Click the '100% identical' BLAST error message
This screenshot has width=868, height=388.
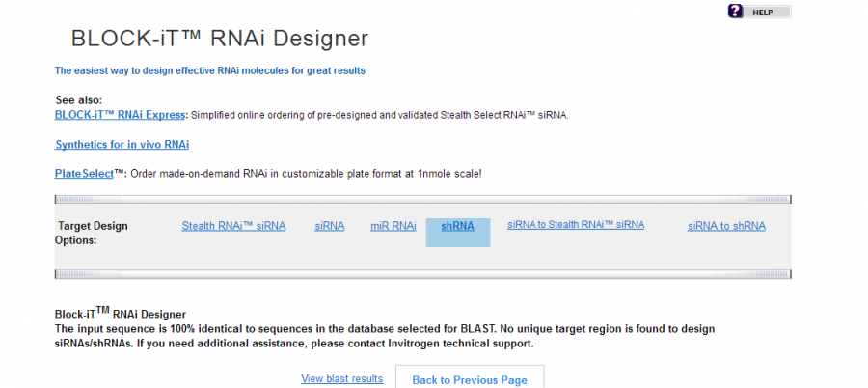coord(385,336)
